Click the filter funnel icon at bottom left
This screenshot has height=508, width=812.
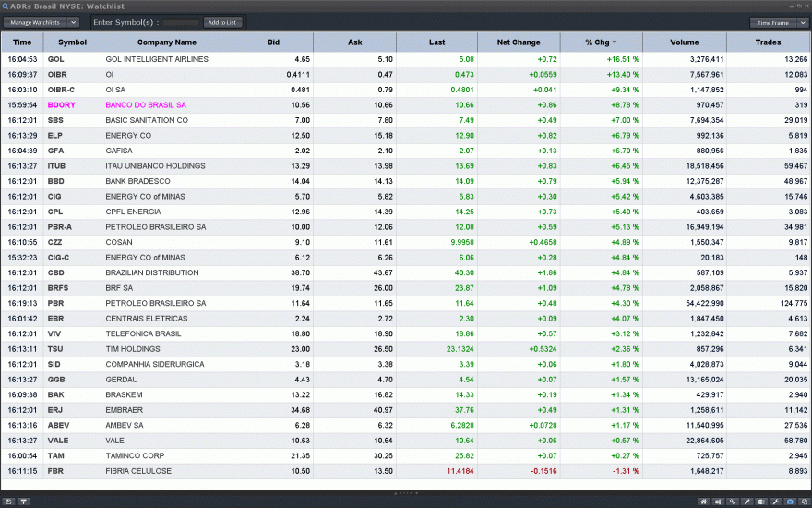pos(23,502)
